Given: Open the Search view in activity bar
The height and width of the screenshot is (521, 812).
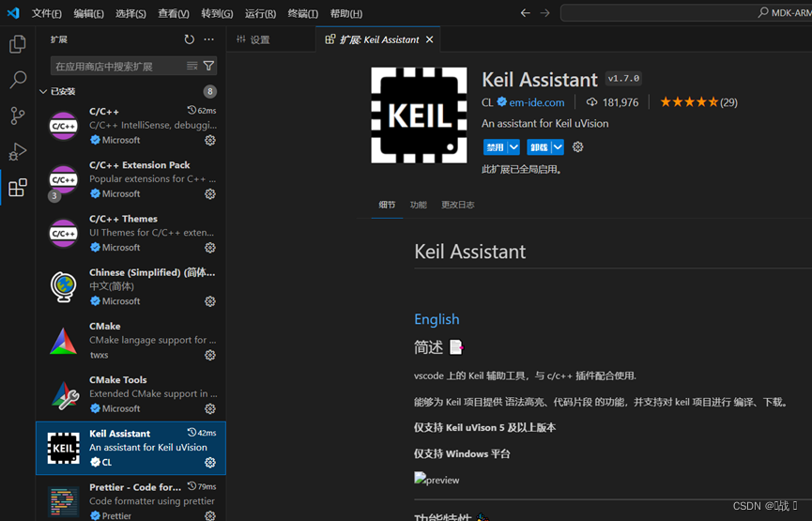Looking at the screenshot, I should click(x=18, y=80).
